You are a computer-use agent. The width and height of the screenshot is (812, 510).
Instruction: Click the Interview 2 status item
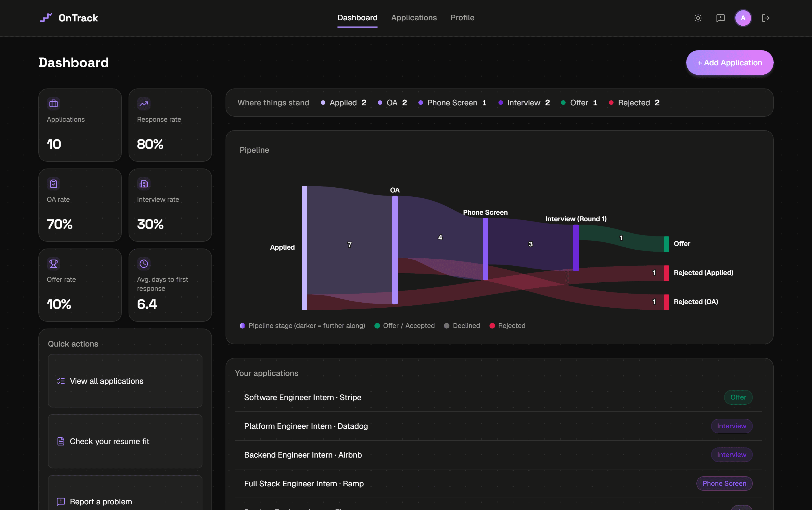pos(524,103)
